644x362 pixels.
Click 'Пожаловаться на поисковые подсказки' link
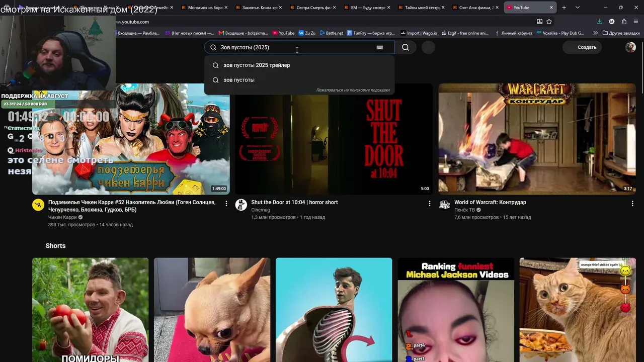353,90
